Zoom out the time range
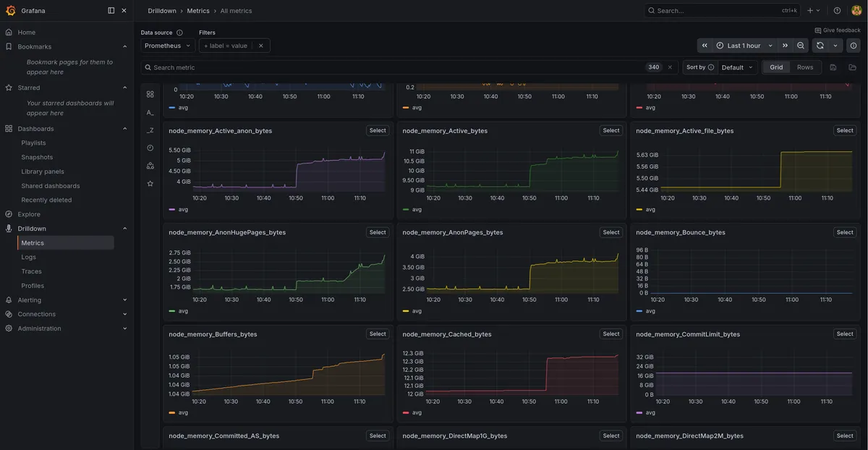 pyautogui.click(x=801, y=46)
